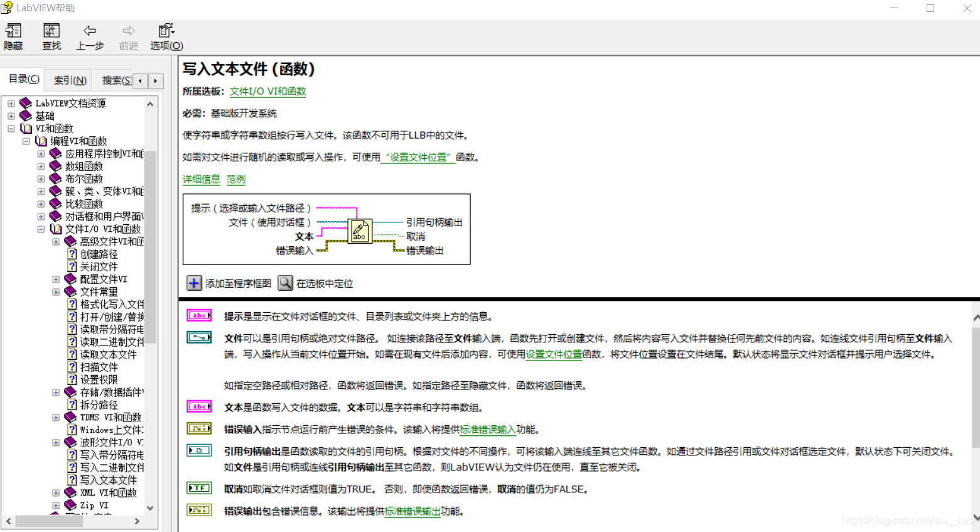Expand the 布尔函数 tree node
This screenshot has width=980, height=532.
41,179
